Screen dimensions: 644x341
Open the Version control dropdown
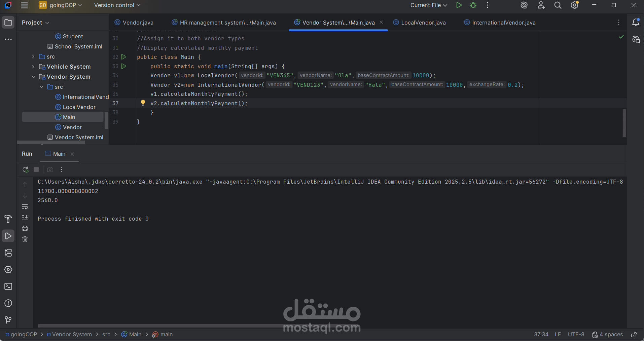coord(117,5)
